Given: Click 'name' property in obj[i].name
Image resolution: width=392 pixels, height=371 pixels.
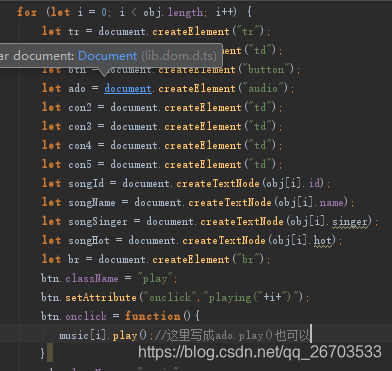Looking at the screenshot, I should tap(332, 202).
